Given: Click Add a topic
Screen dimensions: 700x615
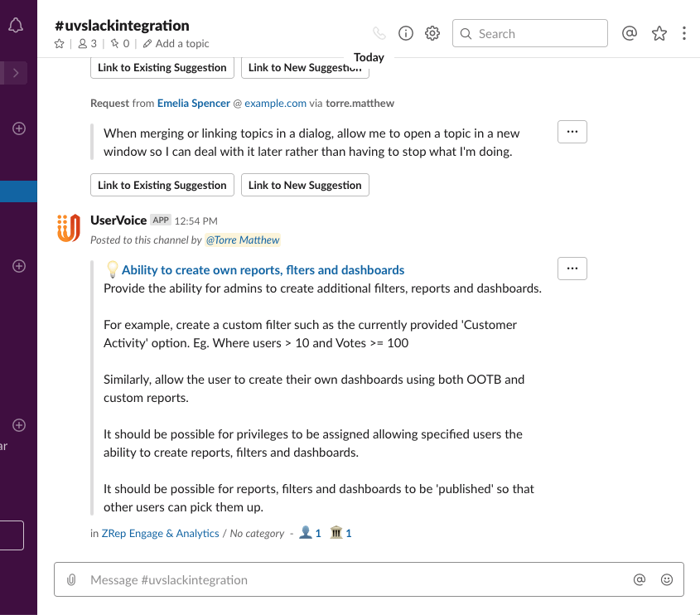Looking at the screenshot, I should pyautogui.click(x=176, y=44).
